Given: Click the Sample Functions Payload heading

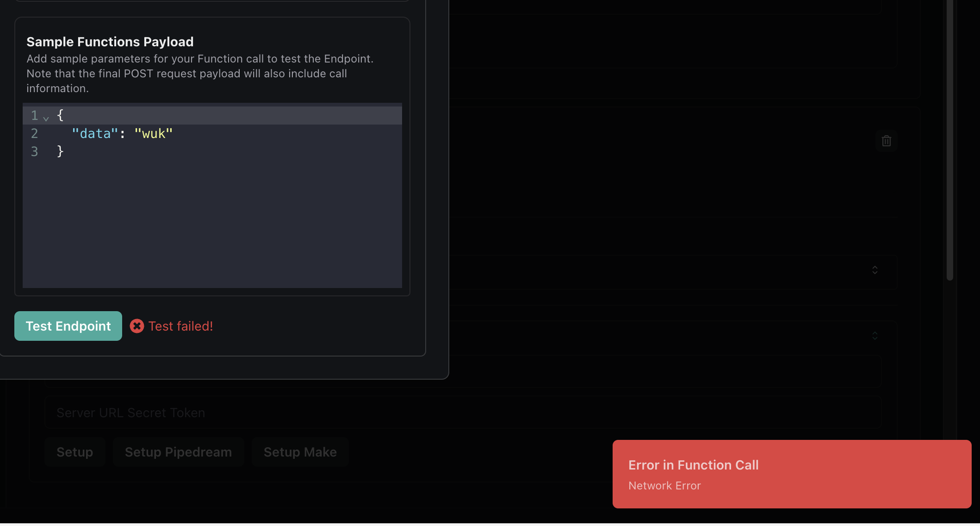Looking at the screenshot, I should 110,41.
